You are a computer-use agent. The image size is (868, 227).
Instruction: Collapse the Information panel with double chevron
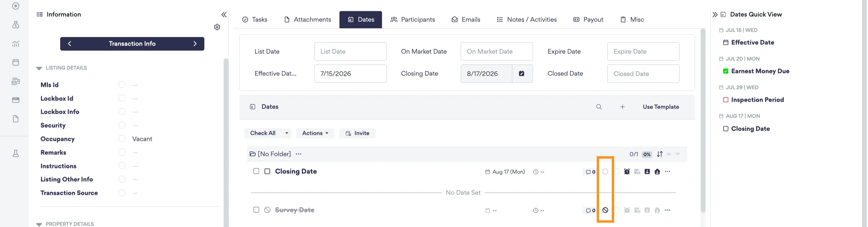click(224, 14)
